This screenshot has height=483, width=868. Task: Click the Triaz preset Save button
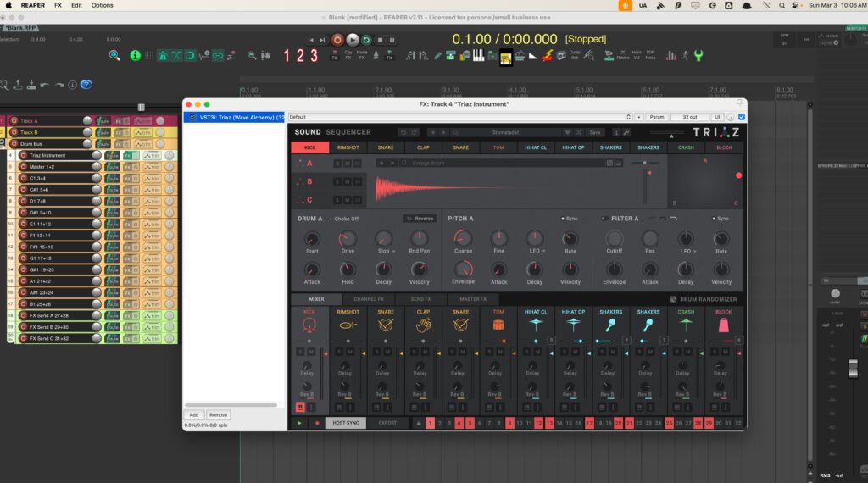(x=595, y=133)
